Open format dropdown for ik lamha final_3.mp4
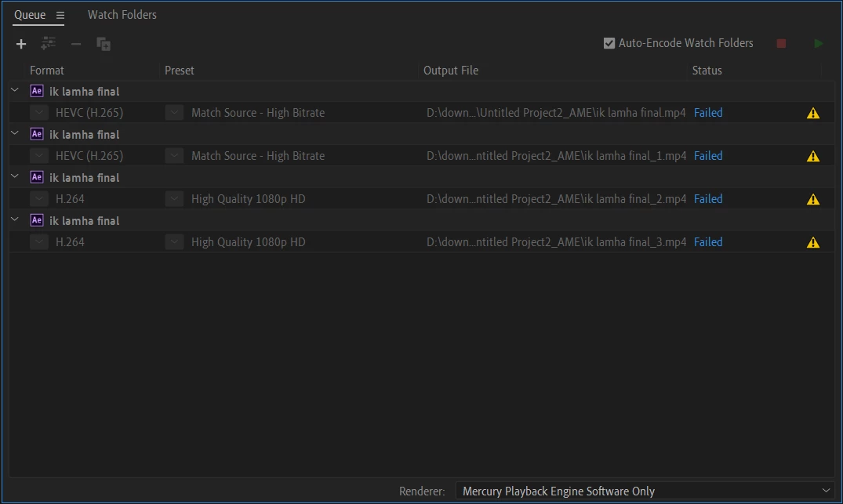 pos(39,241)
